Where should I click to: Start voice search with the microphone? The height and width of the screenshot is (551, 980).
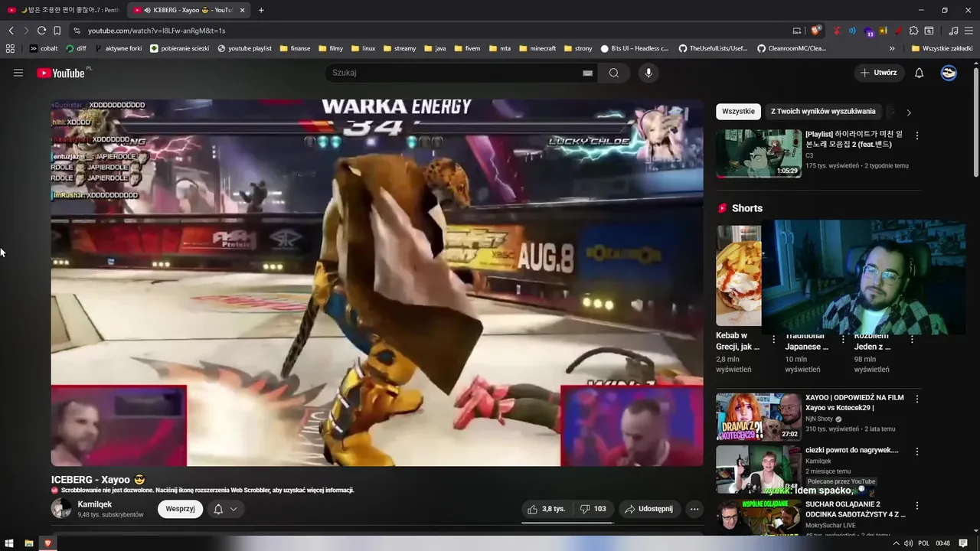(x=648, y=73)
